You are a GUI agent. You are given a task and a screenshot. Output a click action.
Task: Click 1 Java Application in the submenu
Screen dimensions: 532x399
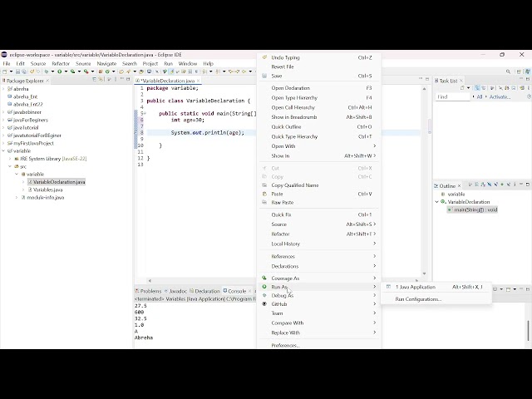click(436, 287)
